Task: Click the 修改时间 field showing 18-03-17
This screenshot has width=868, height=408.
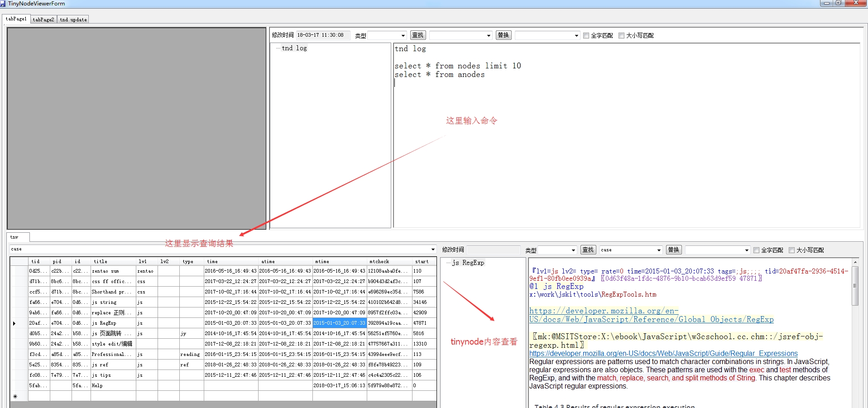Action: click(x=322, y=35)
